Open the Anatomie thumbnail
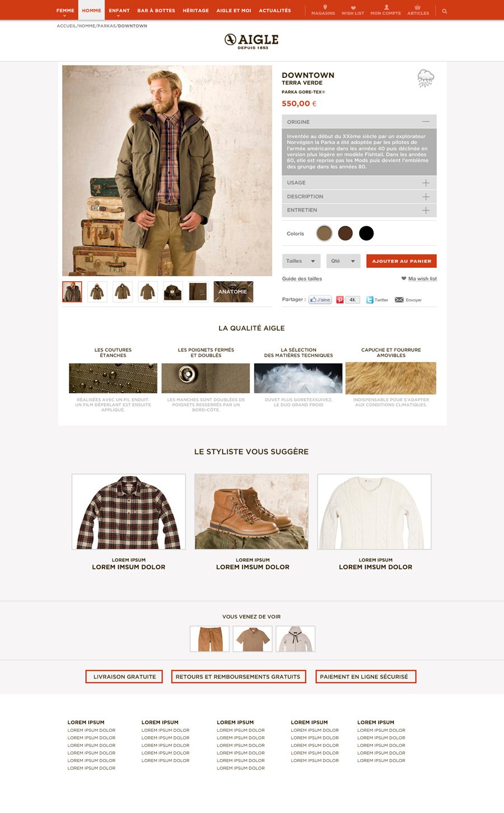Viewport: 504px width, 813px height. 234,292
